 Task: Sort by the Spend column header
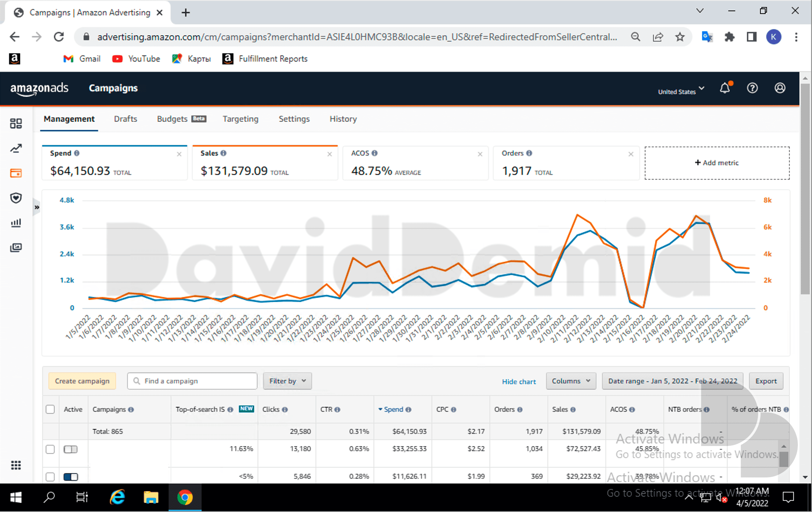click(x=394, y=409)
